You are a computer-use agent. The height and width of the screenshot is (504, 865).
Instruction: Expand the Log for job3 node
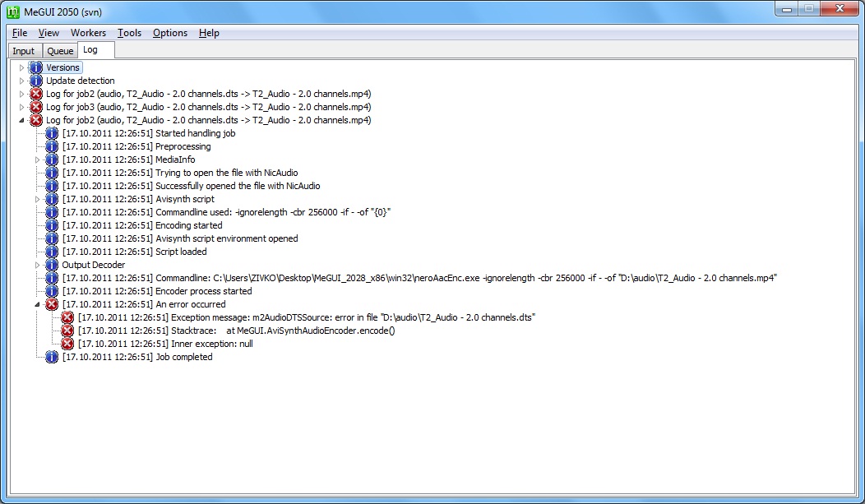click(x=21, y=107)
